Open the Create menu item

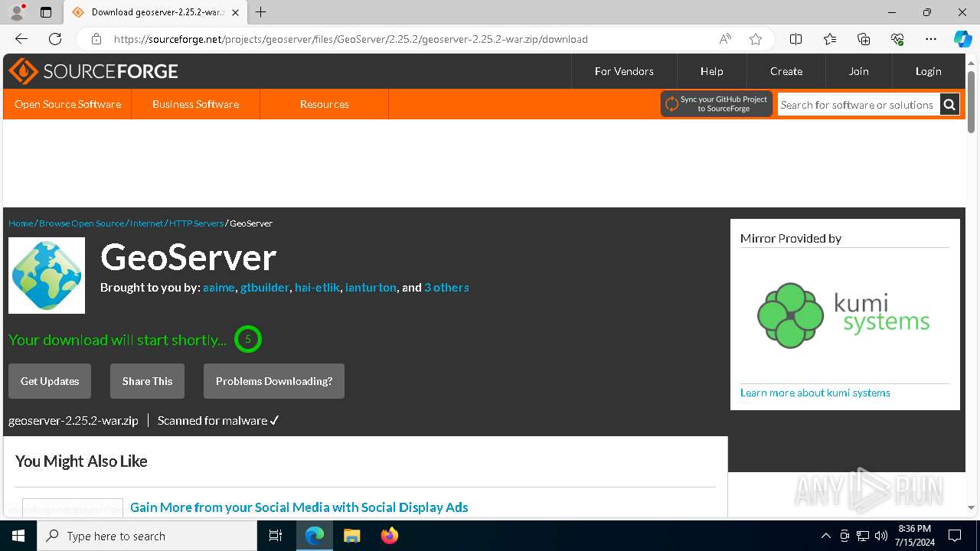786,71
